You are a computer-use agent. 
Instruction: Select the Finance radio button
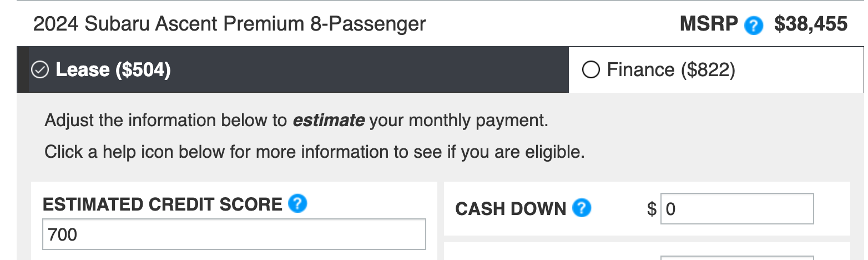(591, 70)
